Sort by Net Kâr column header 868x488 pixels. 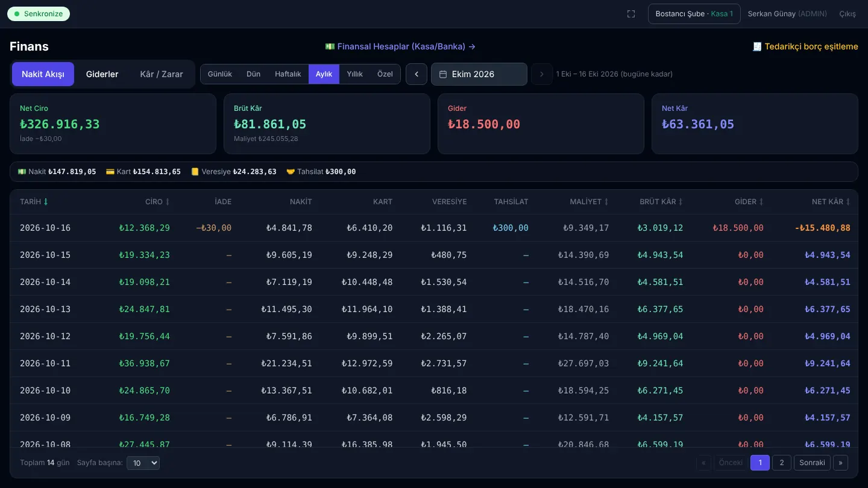[x=831, y=202]
